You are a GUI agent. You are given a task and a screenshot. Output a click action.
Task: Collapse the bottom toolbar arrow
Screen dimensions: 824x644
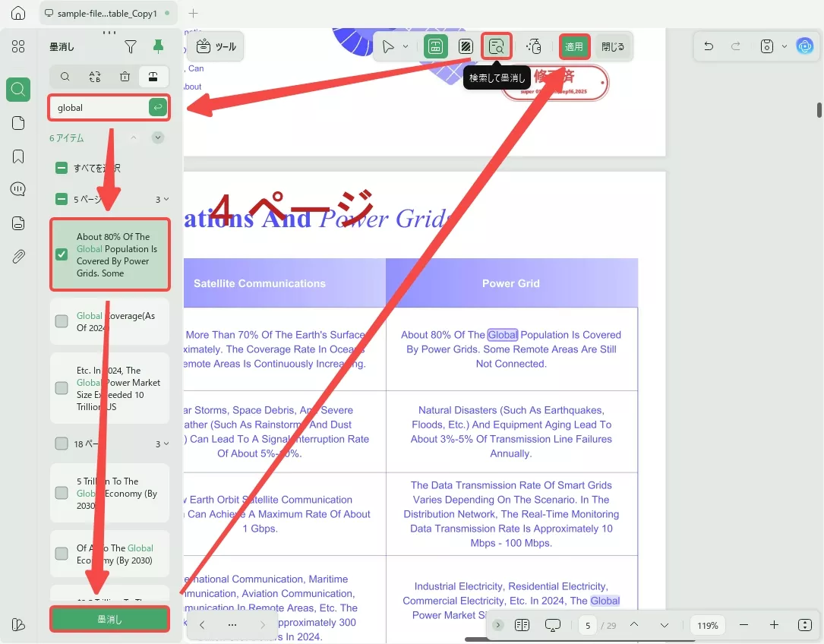tap(497, 625)
